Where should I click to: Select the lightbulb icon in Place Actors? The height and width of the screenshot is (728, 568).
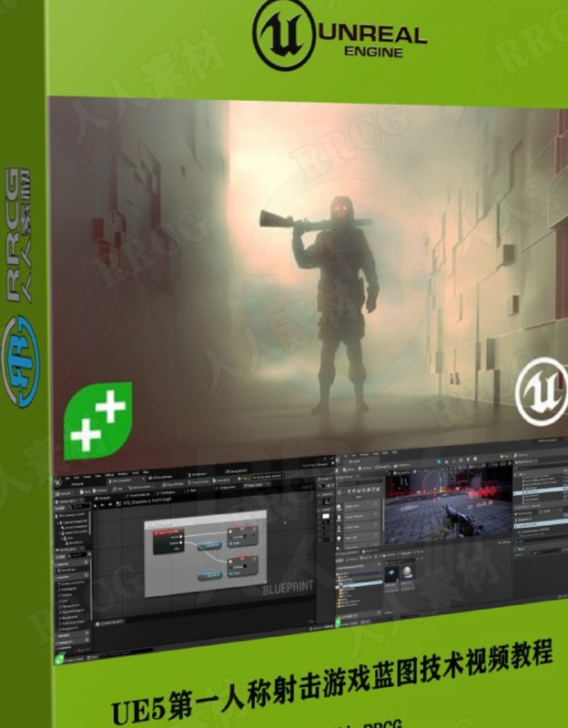[339, 539]
